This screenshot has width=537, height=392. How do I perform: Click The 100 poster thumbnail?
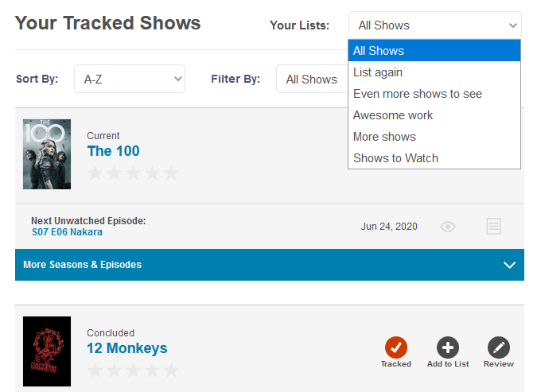(47, 154)
